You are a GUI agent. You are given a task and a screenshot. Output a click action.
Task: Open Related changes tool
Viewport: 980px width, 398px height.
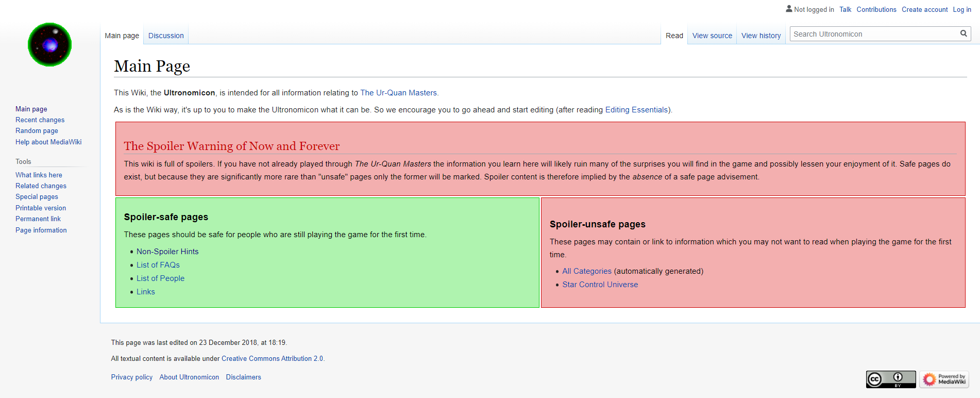click(x=41, y=186)
